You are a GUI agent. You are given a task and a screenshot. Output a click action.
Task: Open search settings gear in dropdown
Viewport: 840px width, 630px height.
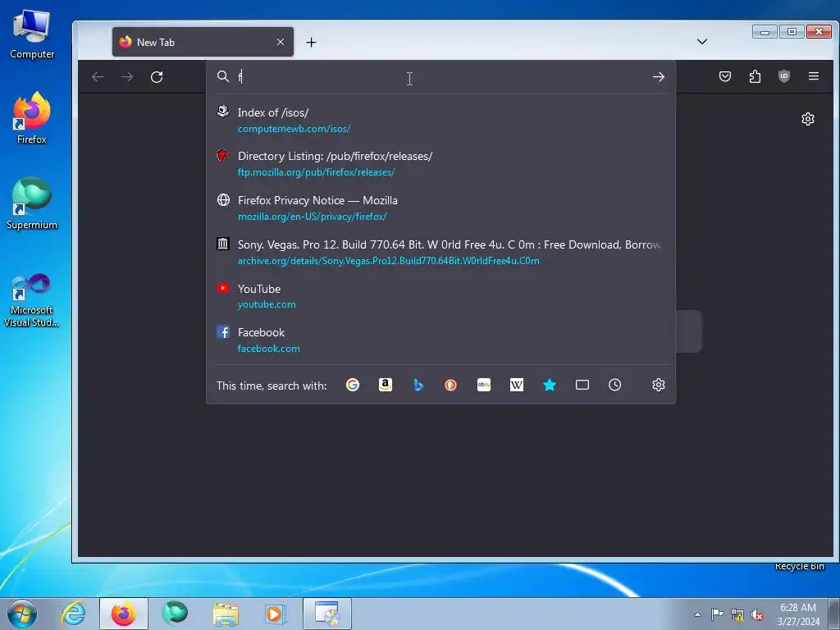tap(659, 385)
